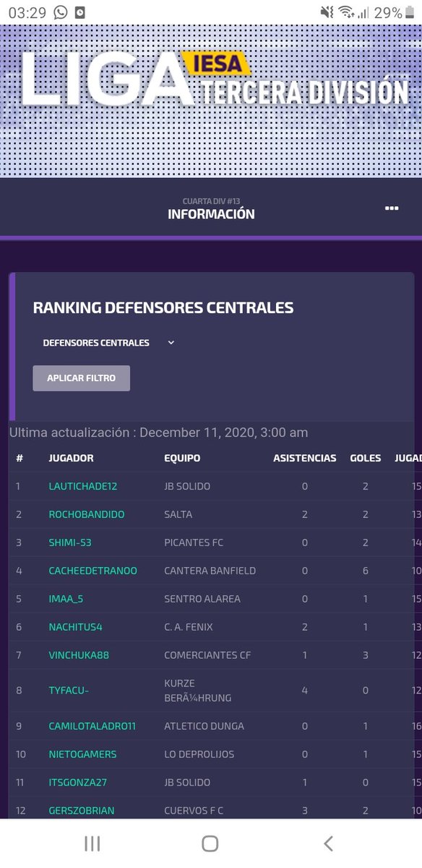Open player TYFACU- profile

pyautogui.click(x=69, y=691)
